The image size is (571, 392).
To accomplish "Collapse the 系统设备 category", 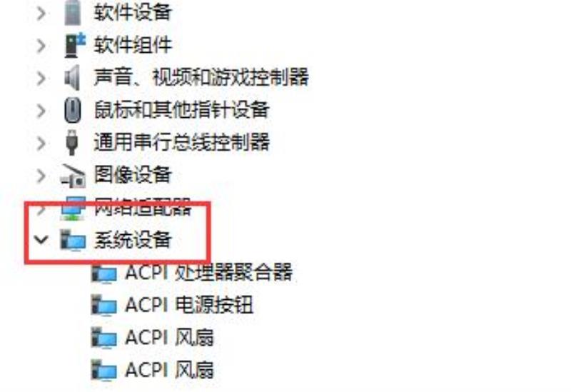I will click(41, 240).
